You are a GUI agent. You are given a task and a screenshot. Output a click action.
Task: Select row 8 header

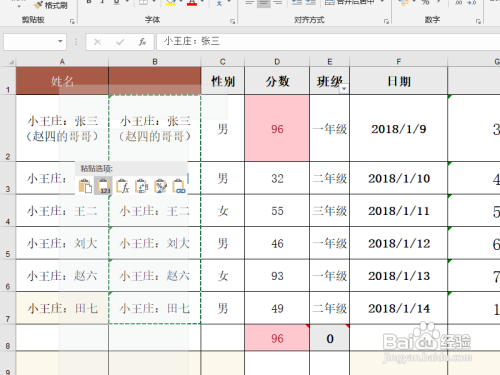pos(8,338)
